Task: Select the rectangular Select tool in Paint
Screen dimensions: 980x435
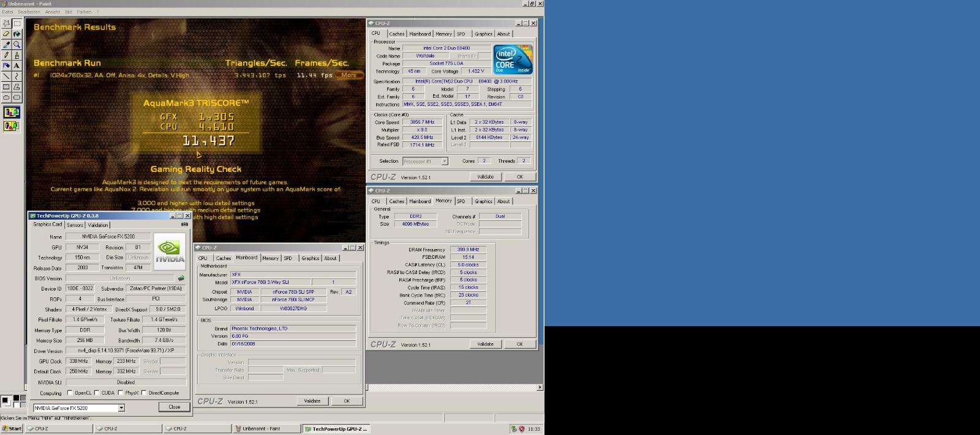Action: pyautogui.click(x=17, y=23)
